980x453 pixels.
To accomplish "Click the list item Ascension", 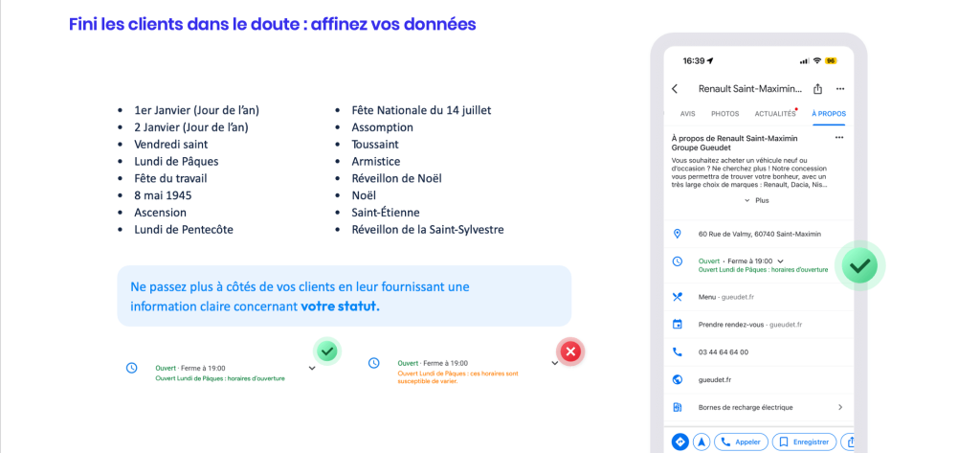I will tap(160, 213).
